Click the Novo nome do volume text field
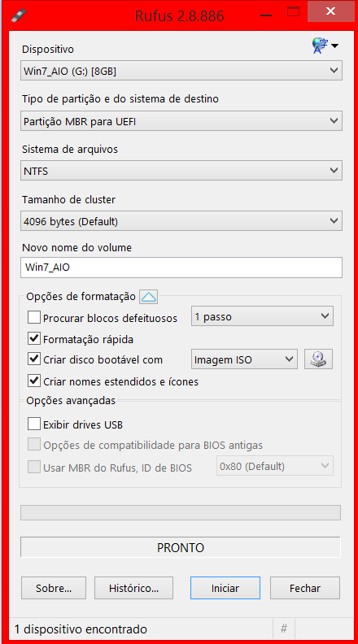 pyautogui.click(x=181, y=268)
